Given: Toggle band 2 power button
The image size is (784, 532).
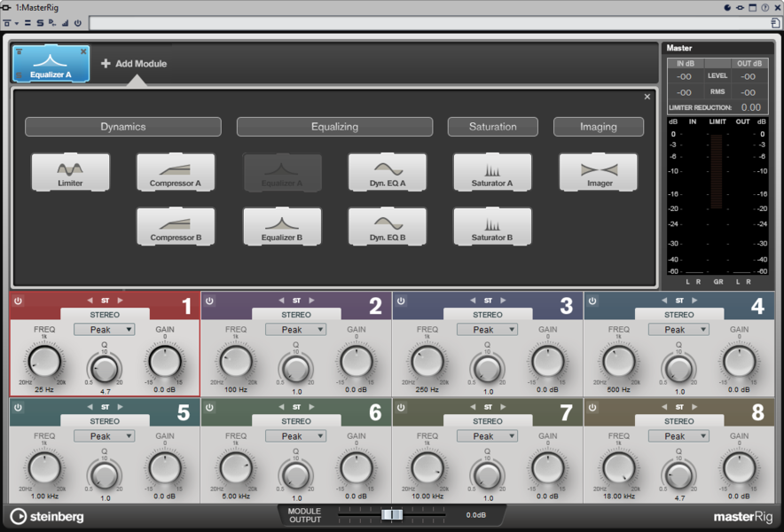Looking at the screenshot, I should point(209,301).
